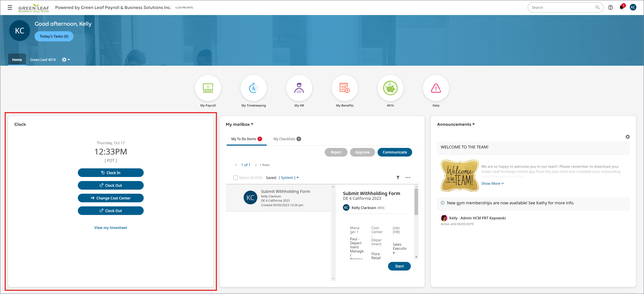
Task: Expand the Saved System dropdown
Action: [289, 178]
